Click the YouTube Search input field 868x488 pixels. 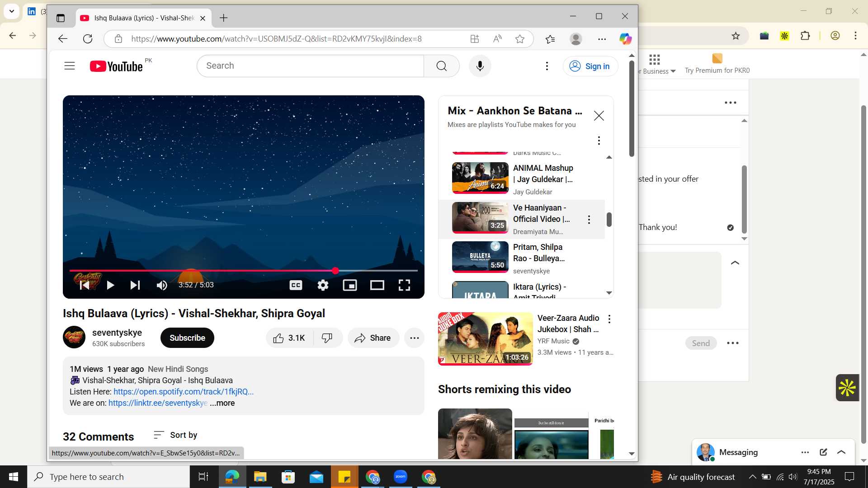311,66
